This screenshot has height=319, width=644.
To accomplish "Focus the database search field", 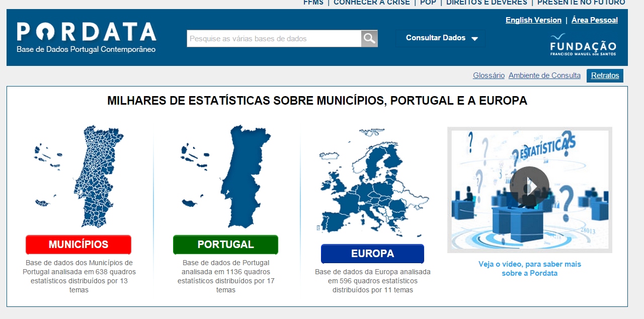I will point(274,39).
